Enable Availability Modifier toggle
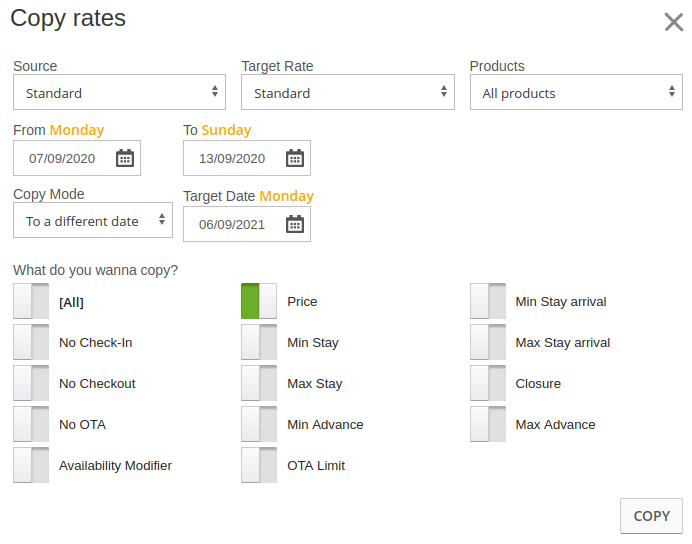The width and height of the screenshot is (692, 544). click(x=31, y=465)
